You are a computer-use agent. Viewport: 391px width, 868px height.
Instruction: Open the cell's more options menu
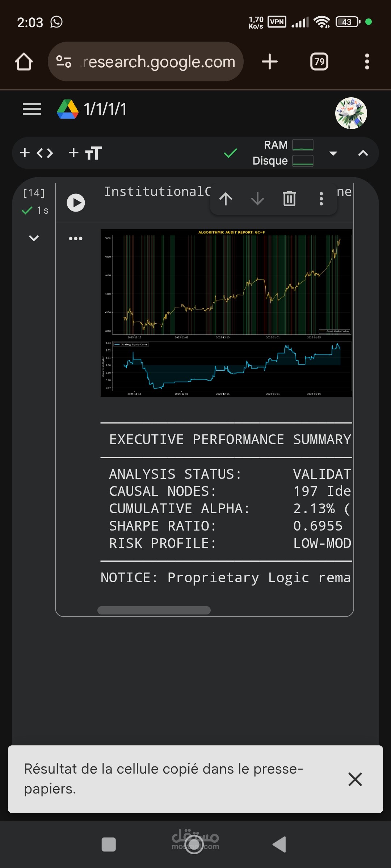click(321, 199)
